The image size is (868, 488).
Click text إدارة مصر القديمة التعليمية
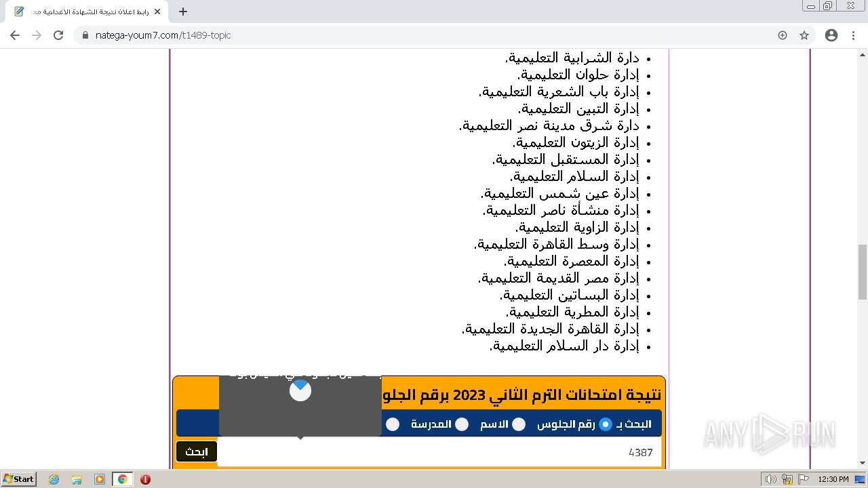pos(559,278)
